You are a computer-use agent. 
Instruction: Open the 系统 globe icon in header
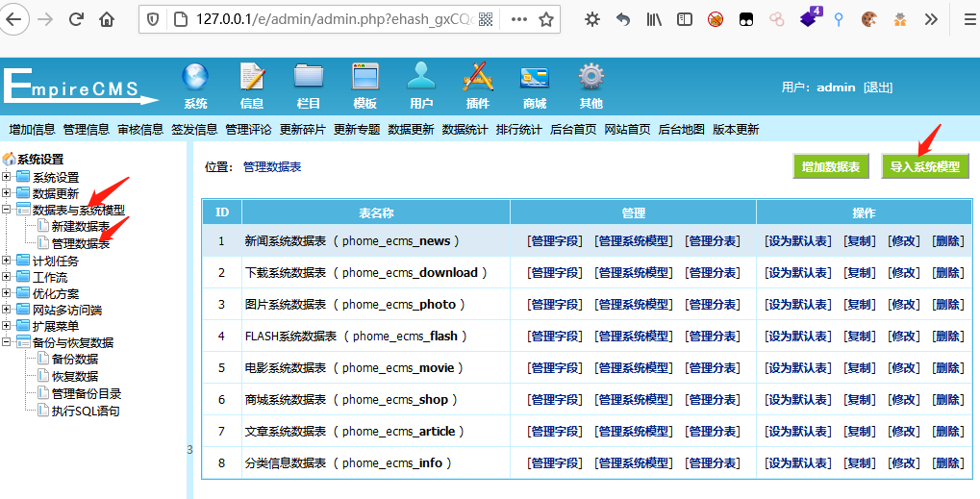point(195,78)
